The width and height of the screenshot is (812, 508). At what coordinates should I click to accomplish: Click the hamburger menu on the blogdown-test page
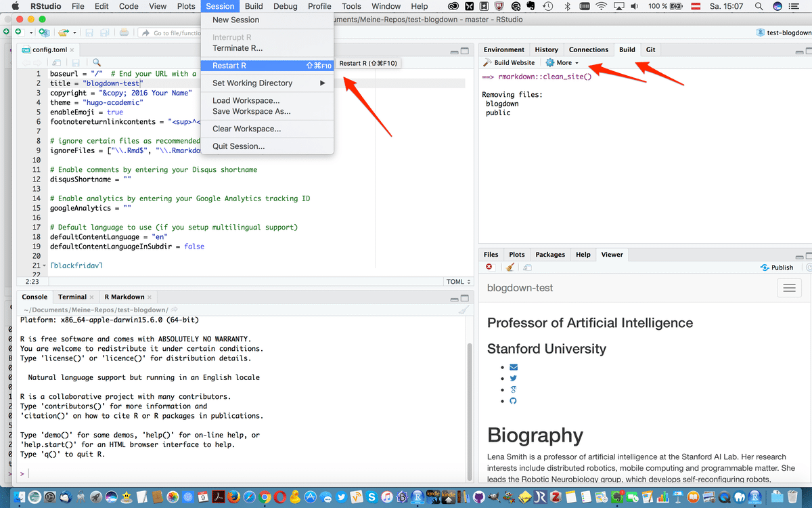coord(789,287)
